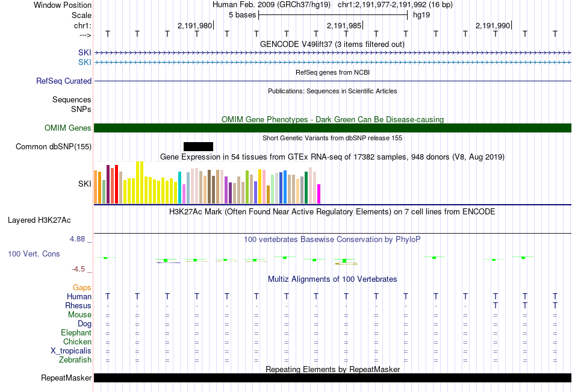Click the RefSeq genes from NCBI title
This screenshot has height=392, width=572.
(332, 72)
